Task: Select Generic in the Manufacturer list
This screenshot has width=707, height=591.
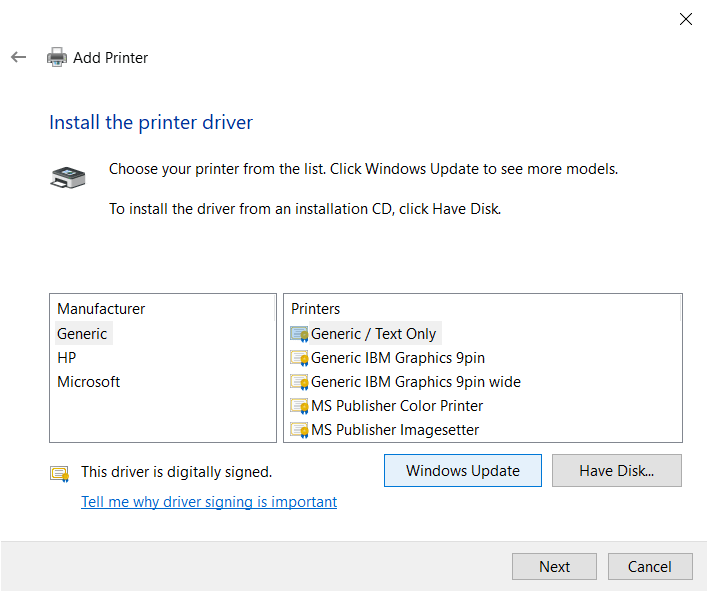Action: pos(82,334)
